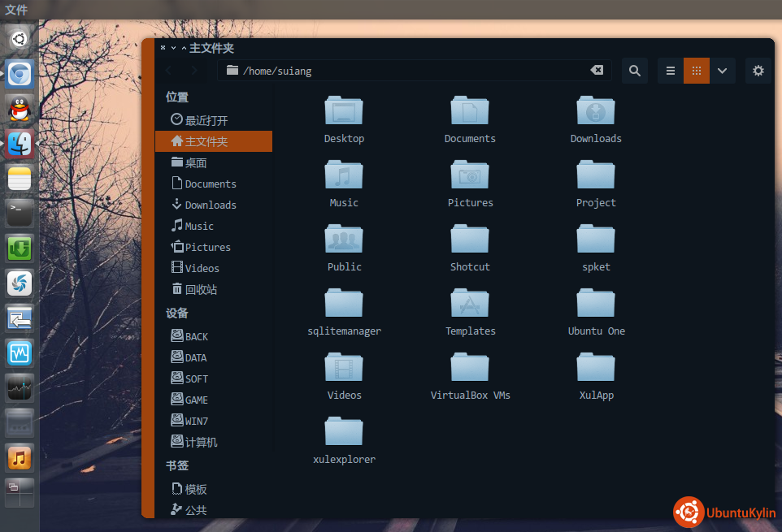Open 回收站 trash in sidebar
The width and height of the screenshot is (782, 532).
(200, 289)
